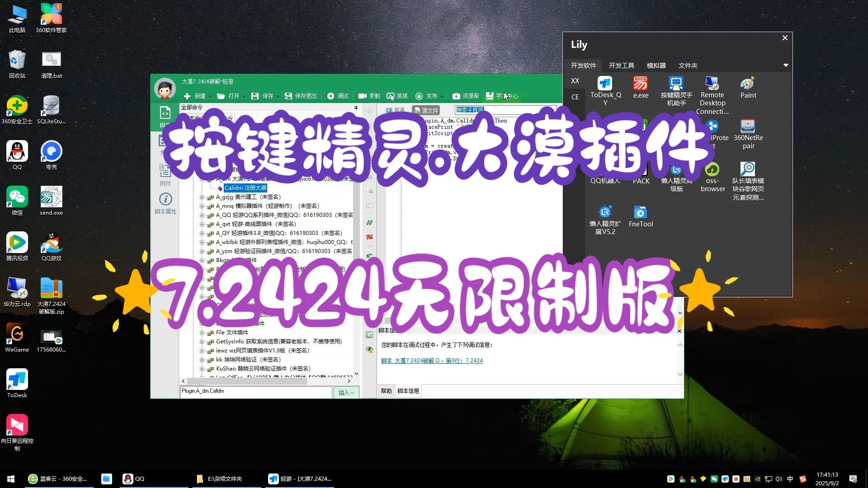
Task: Click the eye watch-variable icon
Action: pos(369,349)
